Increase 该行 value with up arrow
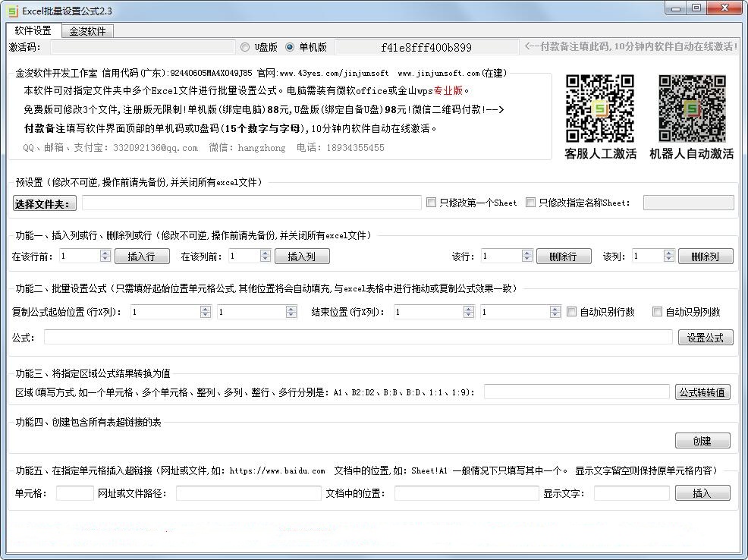748x560 pixels. (527, 253)
